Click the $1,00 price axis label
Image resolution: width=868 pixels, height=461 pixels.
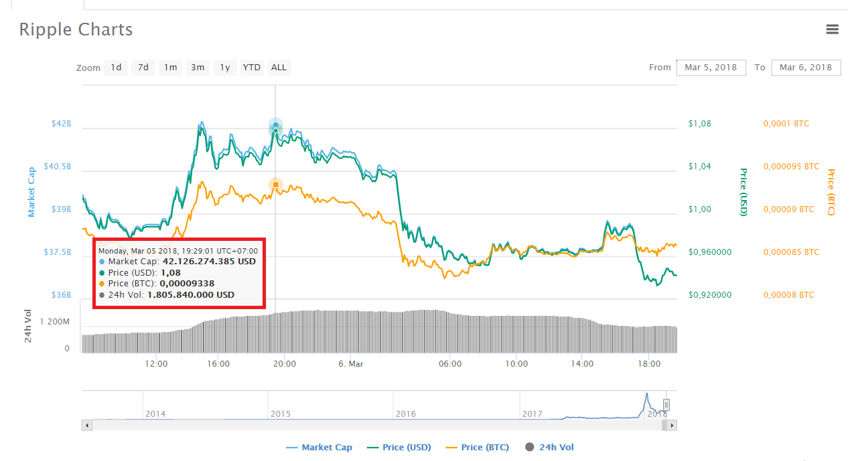click(x=700, y=209)
